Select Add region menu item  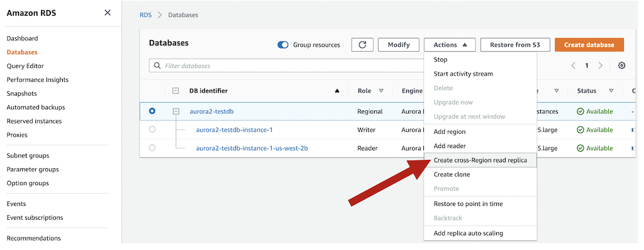[x=480, y=132]
